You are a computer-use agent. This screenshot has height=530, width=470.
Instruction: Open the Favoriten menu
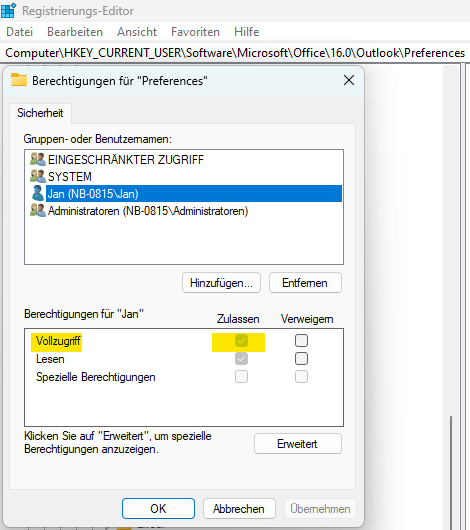click(x=195, y=32)
